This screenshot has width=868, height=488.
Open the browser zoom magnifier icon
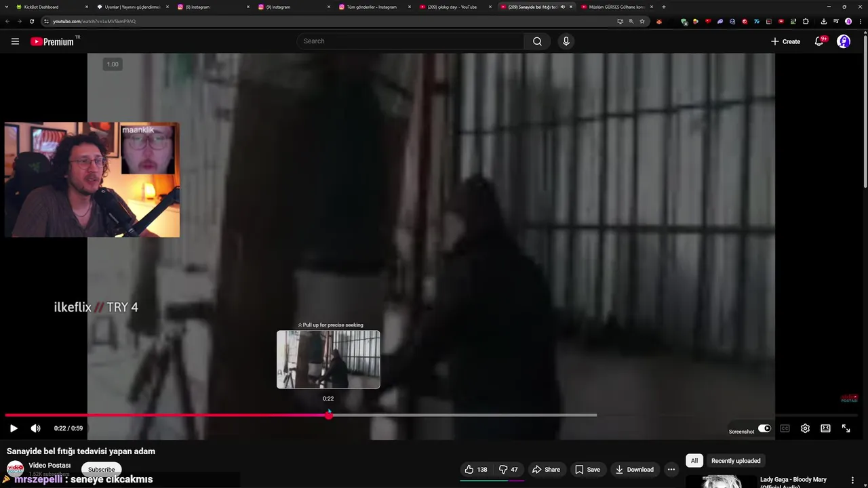pyautogui.click(x=631, y=21)
